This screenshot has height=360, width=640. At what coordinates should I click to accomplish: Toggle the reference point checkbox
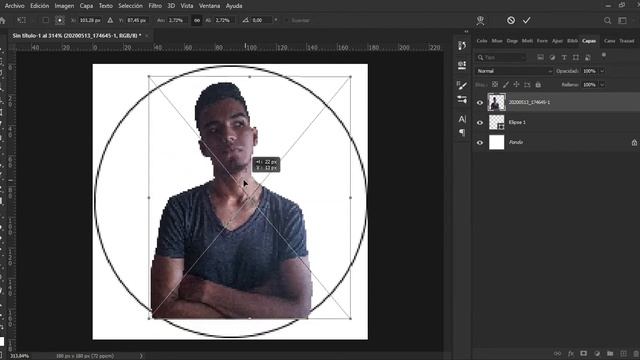click(46, 20)
